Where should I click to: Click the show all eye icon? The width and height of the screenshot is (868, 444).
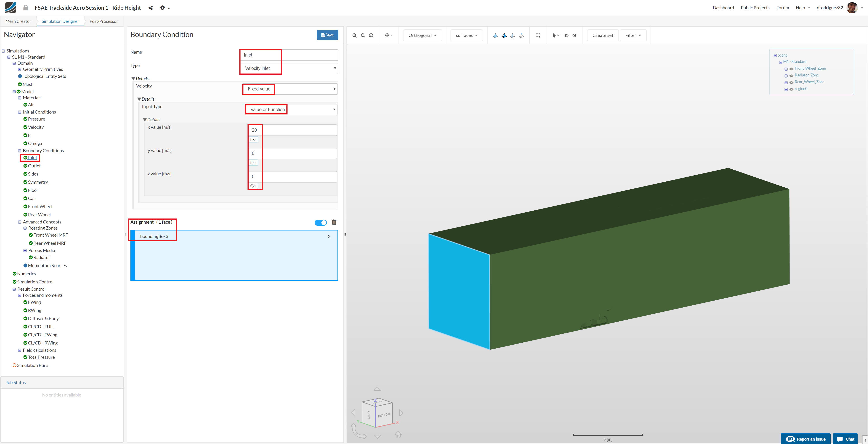pyautogui.click(x=575, y=36)
